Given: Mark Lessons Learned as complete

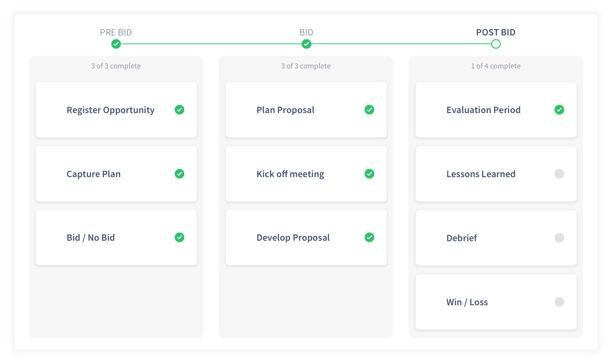Looking at the screenshot, I should click(x=560, y=174).
